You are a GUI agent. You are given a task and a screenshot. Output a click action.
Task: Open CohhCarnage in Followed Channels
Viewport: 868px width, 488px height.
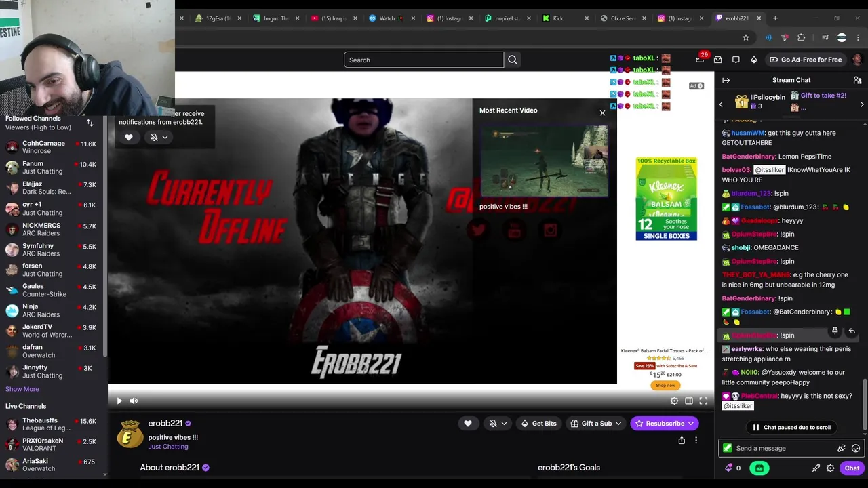pos(52,147)
